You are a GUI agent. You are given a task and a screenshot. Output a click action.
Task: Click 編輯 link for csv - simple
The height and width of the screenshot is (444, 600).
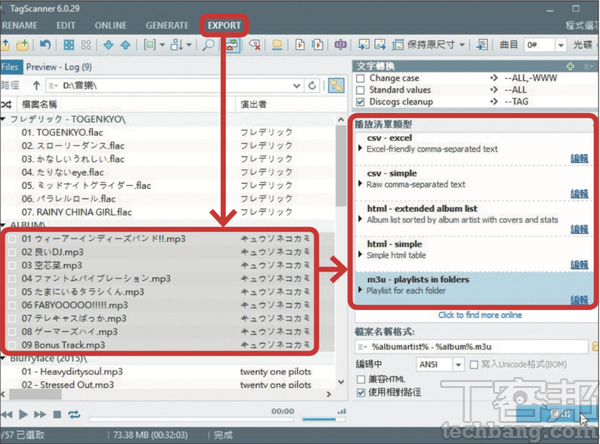579,194
